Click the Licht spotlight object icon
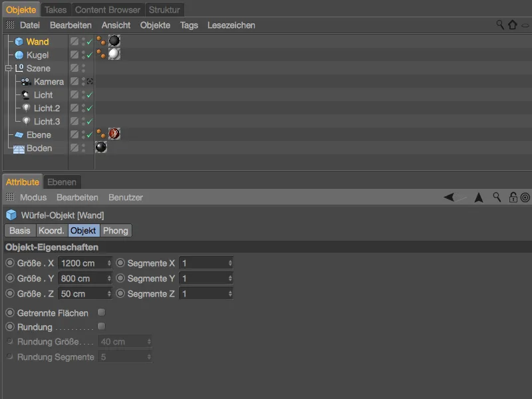The width and height of the screenshot is (532, 399). 26,95
